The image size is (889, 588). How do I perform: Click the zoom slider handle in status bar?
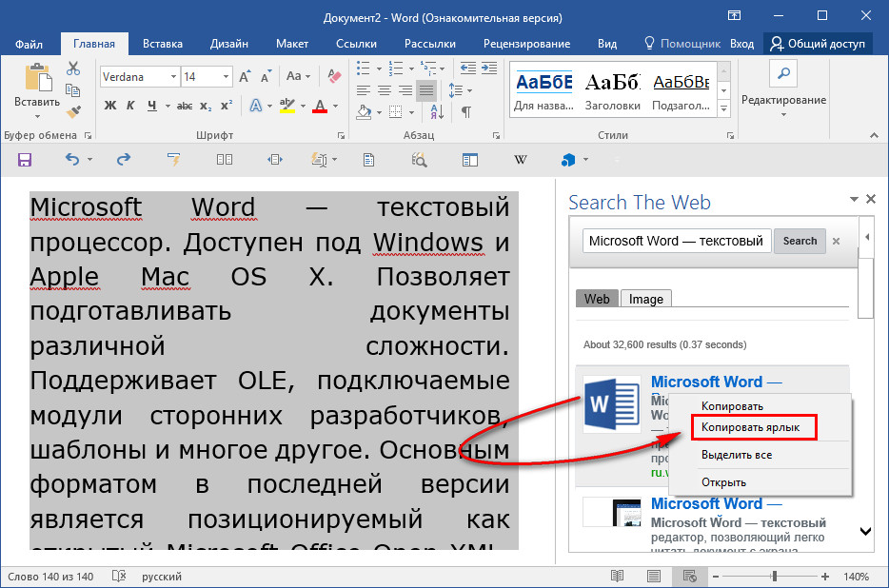tap(774, 576)
